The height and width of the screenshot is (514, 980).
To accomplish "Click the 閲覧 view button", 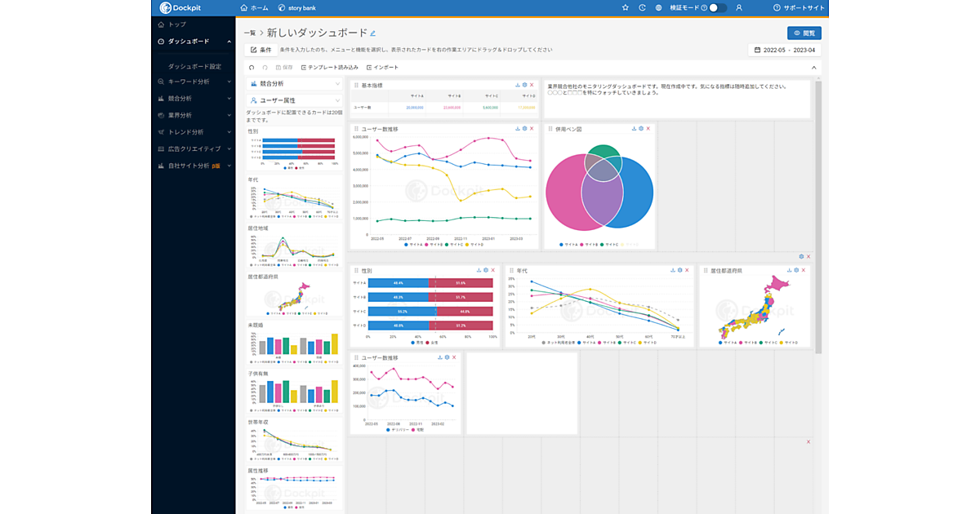I will point(804,33).
